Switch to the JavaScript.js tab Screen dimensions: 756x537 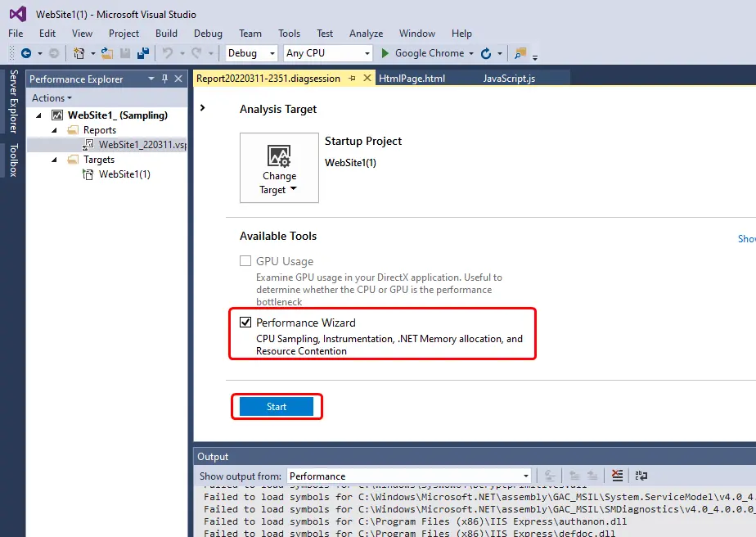(509, 78)
